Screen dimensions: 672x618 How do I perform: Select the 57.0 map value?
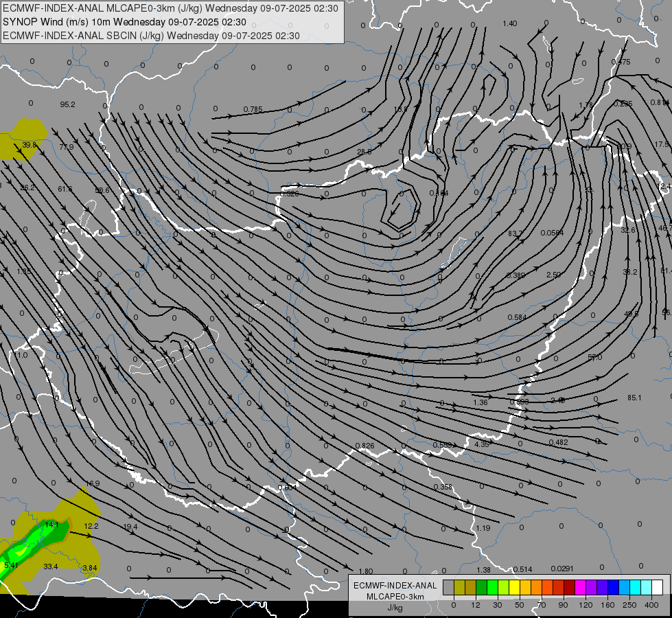[x=595, y=357]
